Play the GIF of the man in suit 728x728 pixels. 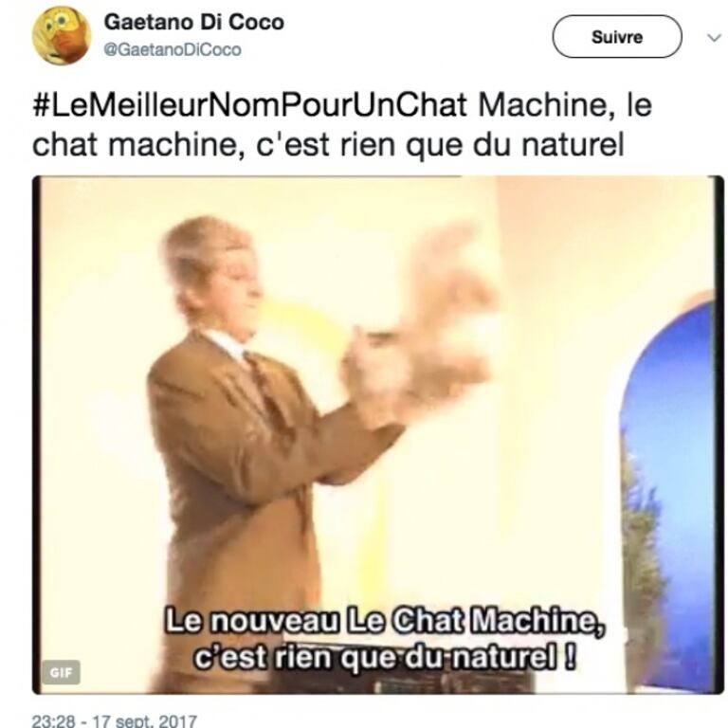click(x=377, y=435)
